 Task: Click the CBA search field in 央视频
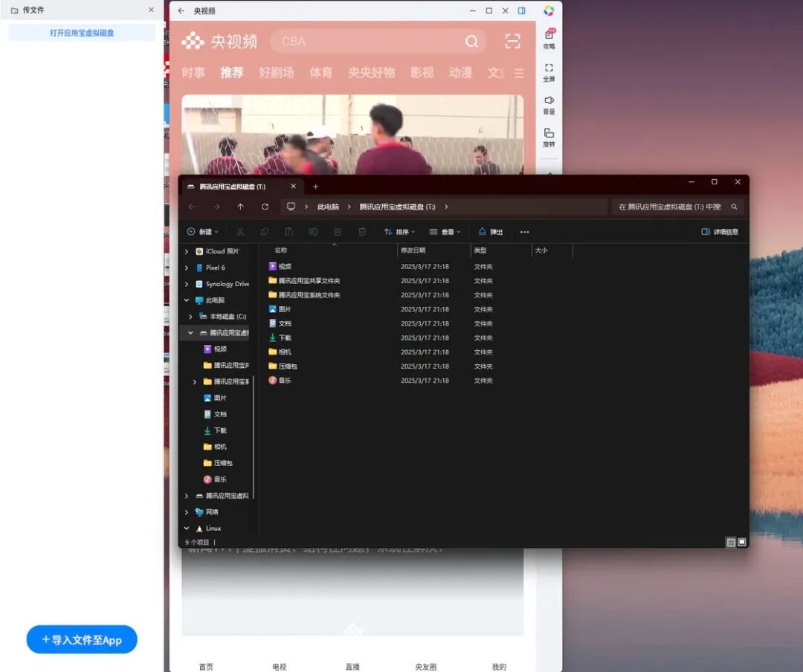378,42
